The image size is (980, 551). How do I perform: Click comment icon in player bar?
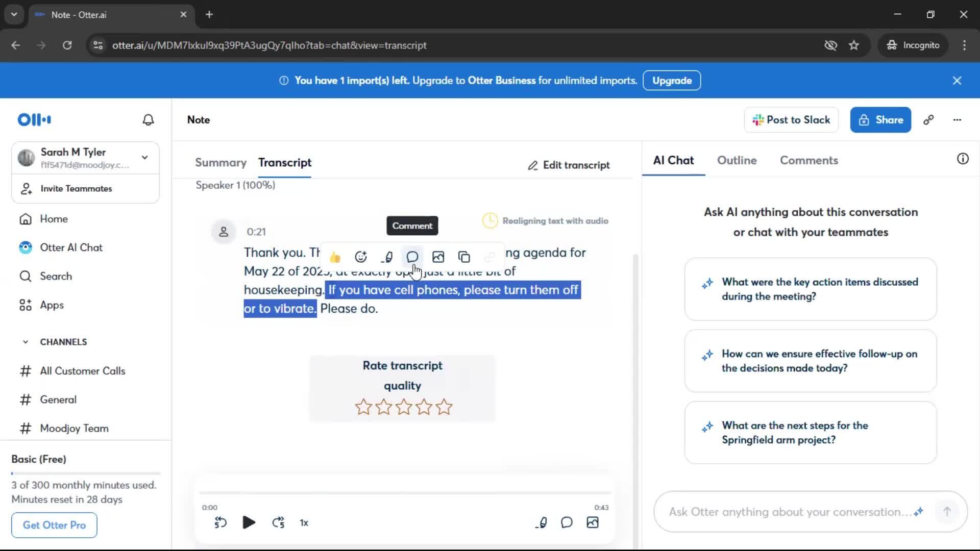click(x=567, y=522)
